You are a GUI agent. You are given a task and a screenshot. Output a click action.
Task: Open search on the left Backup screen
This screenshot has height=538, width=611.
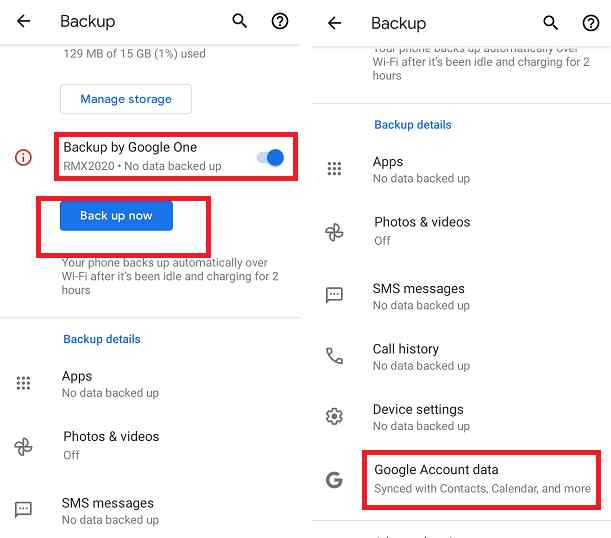[240, 21]
